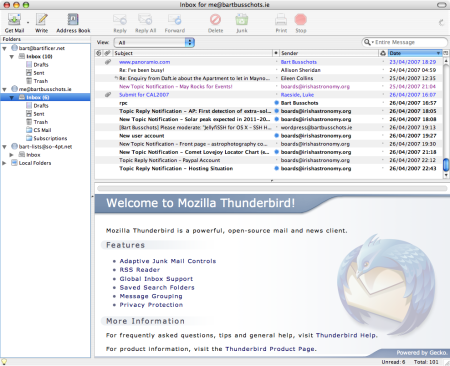Open the www.panoramio.com message

tap(144, 62)
